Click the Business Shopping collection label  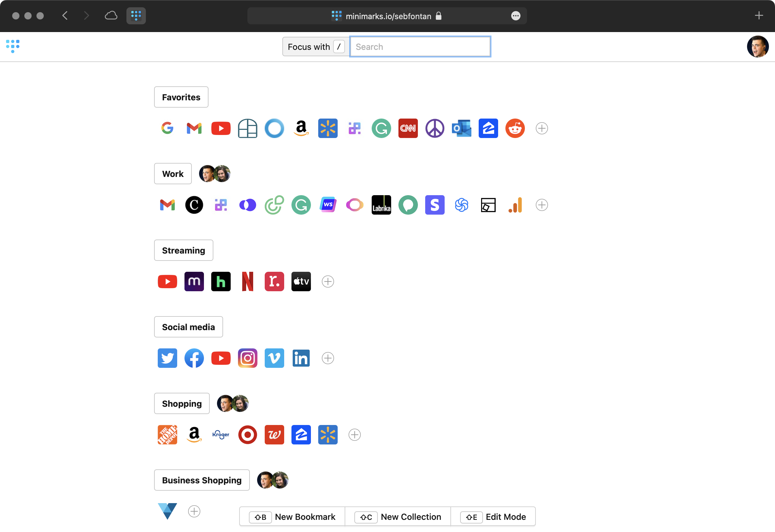(x=202, y=481)
